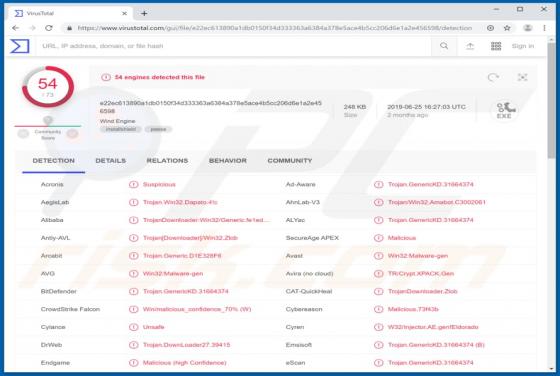Click the file hash text
560x376 pixels.
pos(211,107)
